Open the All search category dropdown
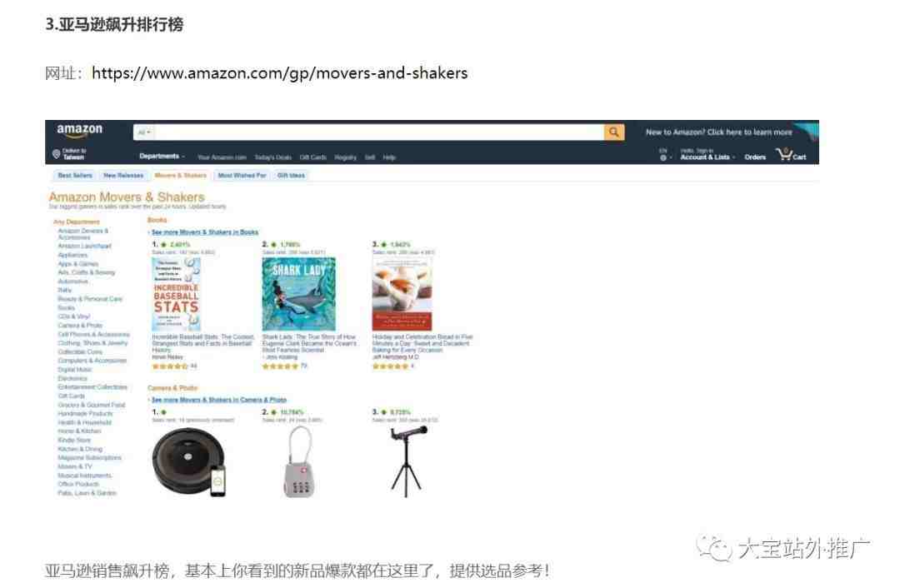Viewport: 900px width, 588px height. (x=144, y=132)
